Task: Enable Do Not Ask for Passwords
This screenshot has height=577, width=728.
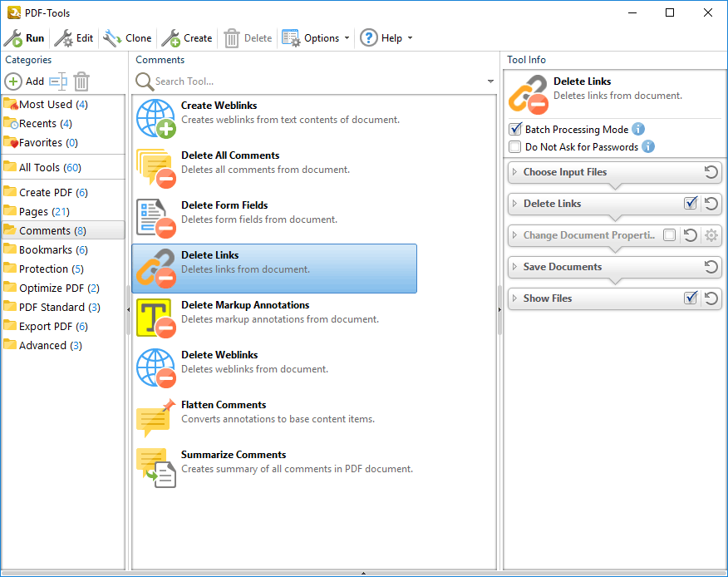Action: click(515, 147)
